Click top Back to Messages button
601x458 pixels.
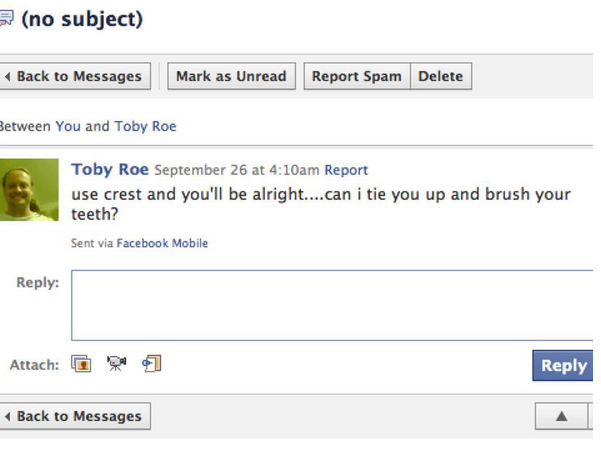tap(74, 76)
